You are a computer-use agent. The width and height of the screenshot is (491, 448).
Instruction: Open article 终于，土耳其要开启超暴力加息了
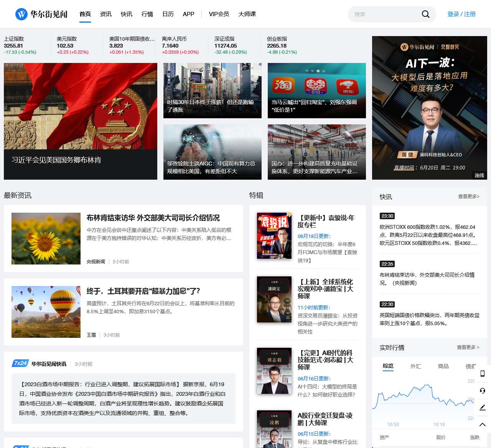pos(143,291)
